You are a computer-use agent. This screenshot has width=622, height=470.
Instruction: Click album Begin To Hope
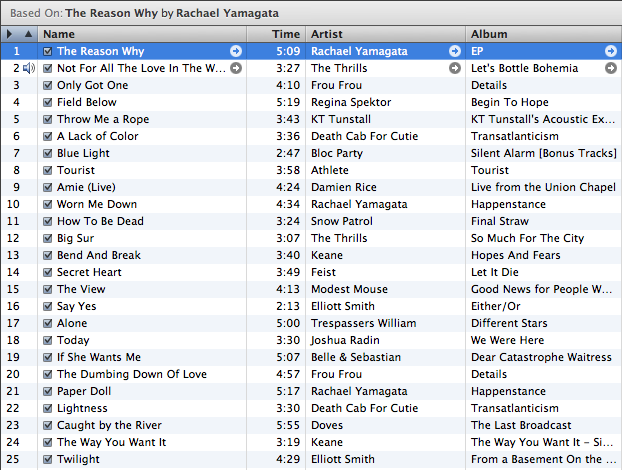tap(510, 102)
